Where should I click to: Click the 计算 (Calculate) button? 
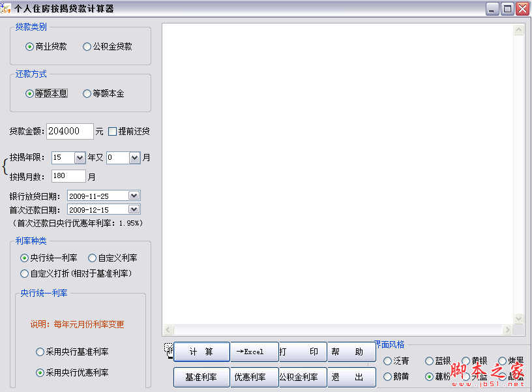(201, 352)
